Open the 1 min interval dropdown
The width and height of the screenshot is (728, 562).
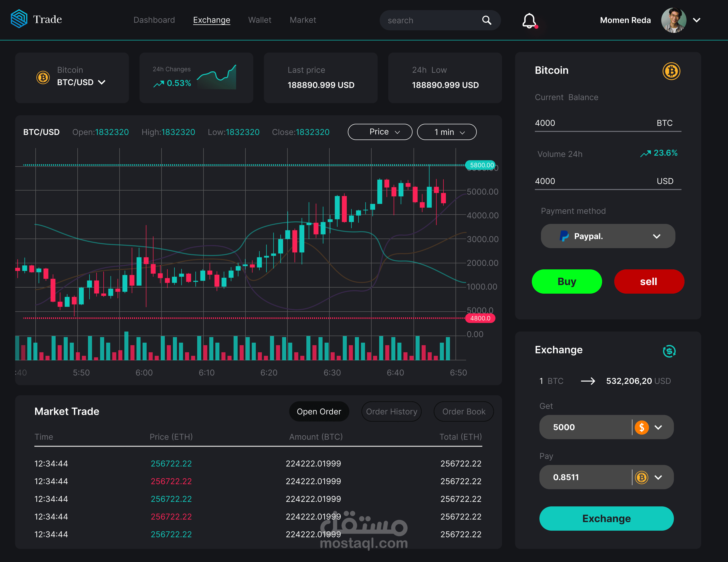point(446,132)
